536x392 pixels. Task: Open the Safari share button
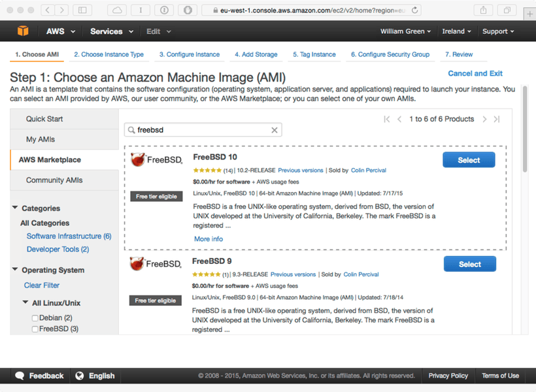coord(483,10)
